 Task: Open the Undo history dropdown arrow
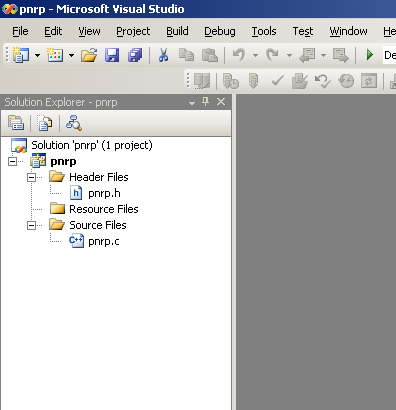[x=255, y=55]
